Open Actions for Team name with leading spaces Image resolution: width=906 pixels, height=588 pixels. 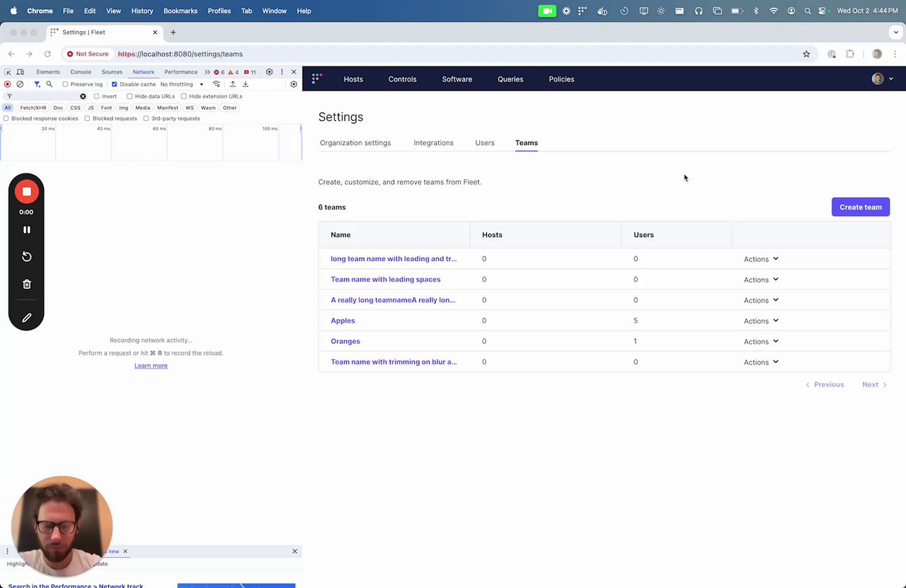point(761,279)
